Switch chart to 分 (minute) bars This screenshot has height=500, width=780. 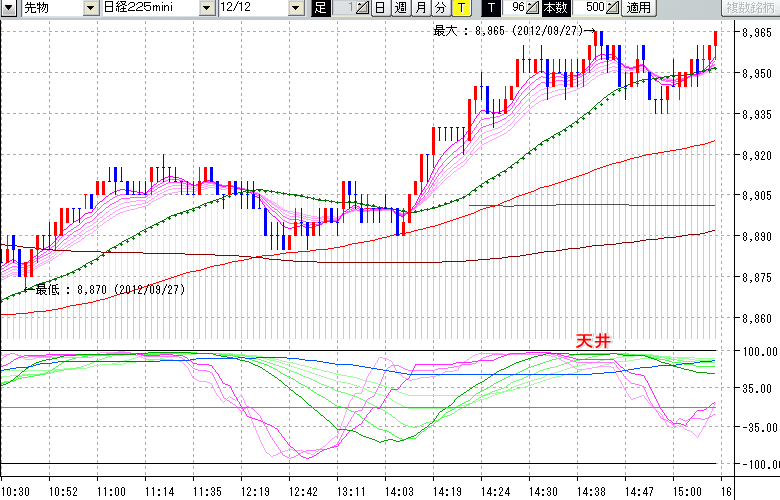(x=440, y=8)
